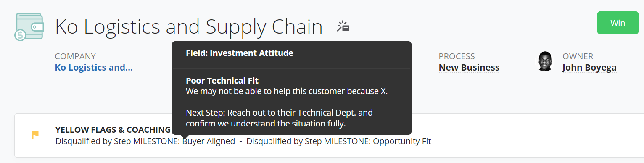
Task: Change the New Business process value
Action: tap(469, 67)
